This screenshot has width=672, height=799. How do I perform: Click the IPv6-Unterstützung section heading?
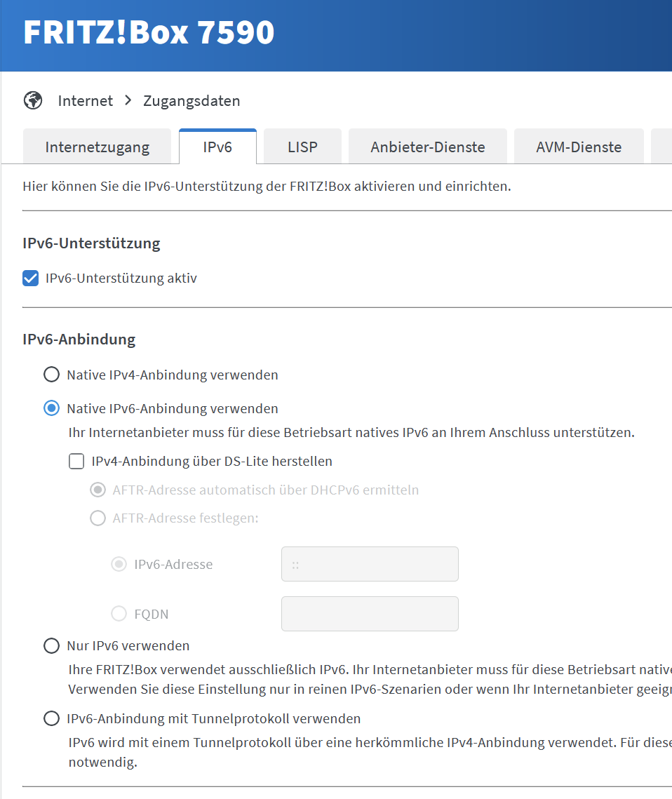coord(91,243)
